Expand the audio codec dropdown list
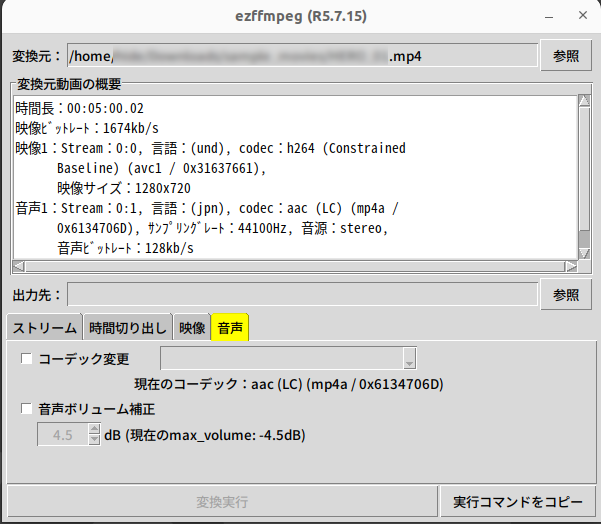Image resolution: width=601 pixels, height=524 pixels. point(409,359)
